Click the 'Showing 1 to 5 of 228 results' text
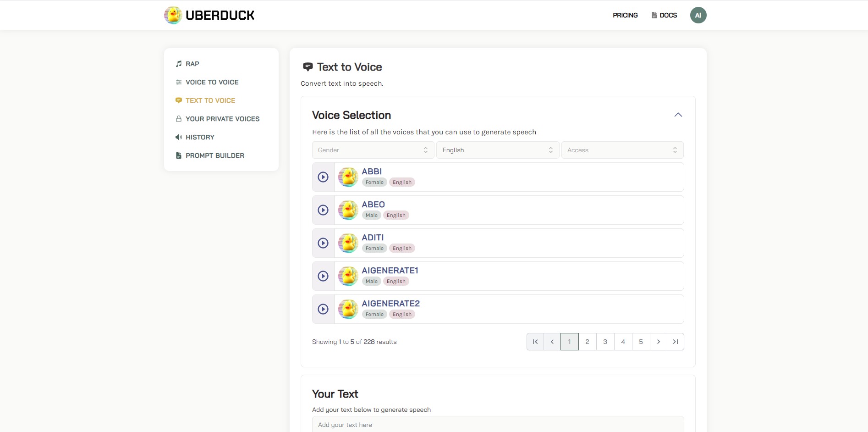 click(x=354, y=342)
